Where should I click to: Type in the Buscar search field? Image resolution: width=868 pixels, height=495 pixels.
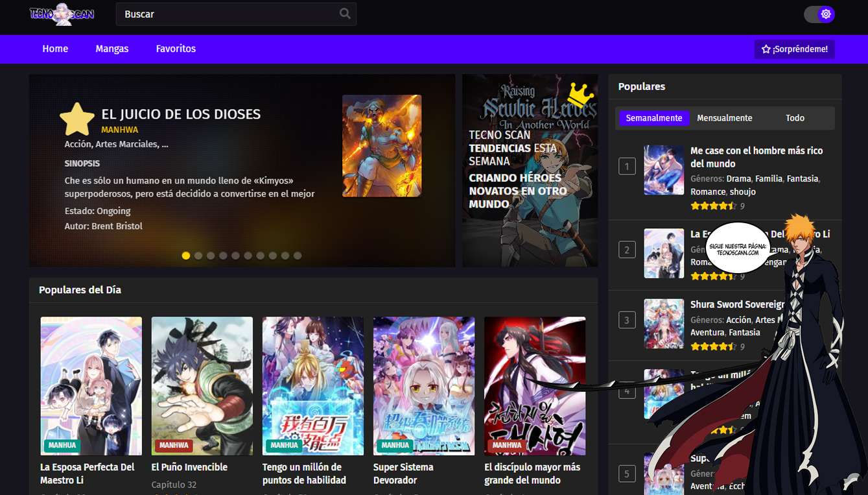pos(227,14)
